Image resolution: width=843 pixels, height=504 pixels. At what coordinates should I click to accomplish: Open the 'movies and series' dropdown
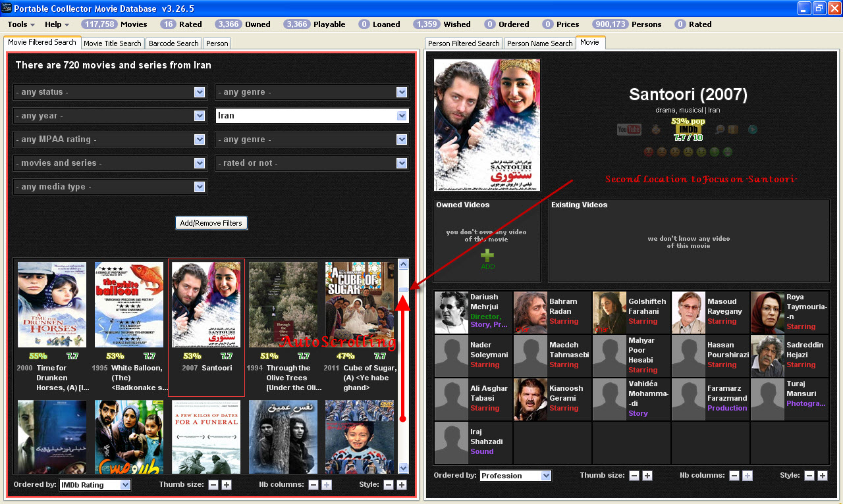(x=110, y=163)
